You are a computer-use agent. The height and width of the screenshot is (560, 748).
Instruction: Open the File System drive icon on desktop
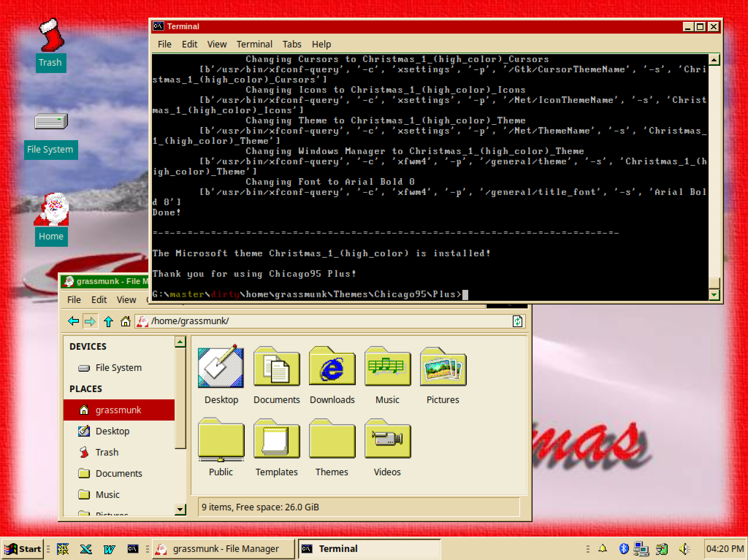pos(51,121)
